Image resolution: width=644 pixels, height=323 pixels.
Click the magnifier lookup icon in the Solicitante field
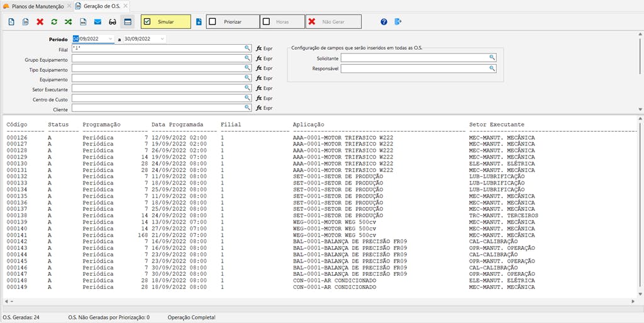click(492, 57)
